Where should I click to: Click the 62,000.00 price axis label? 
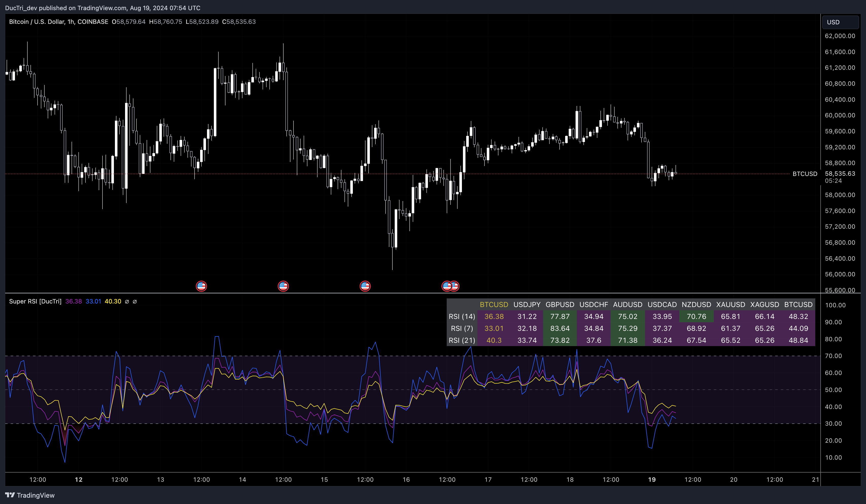[x=840, y=36]
